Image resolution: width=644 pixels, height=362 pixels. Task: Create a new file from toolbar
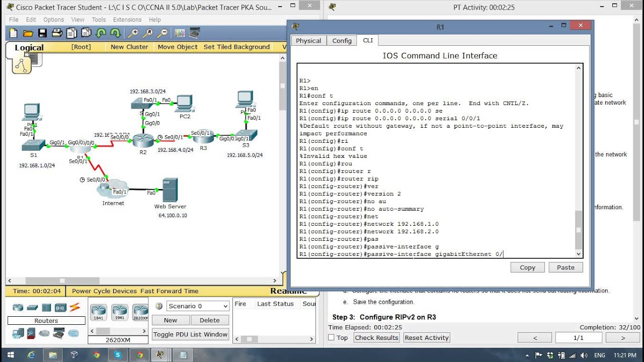13,33
